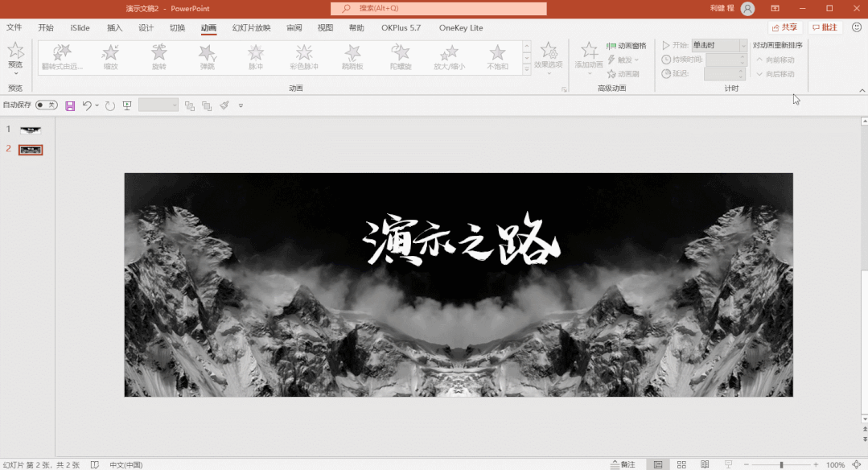
Task: Select slide 2 thumbnail
Action: pyautogui.click(x=31, y=150)
